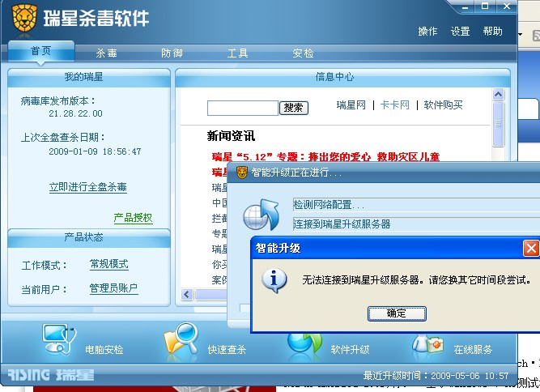540x392 pixels.
Task: Click the 我的瑞星 panel header
Action: [x=89, y=77]
